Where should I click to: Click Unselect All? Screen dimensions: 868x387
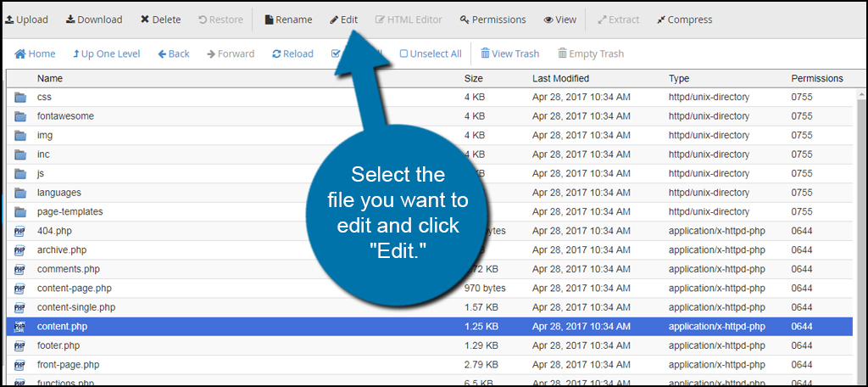pyautogui.click(x=431, y=53)
